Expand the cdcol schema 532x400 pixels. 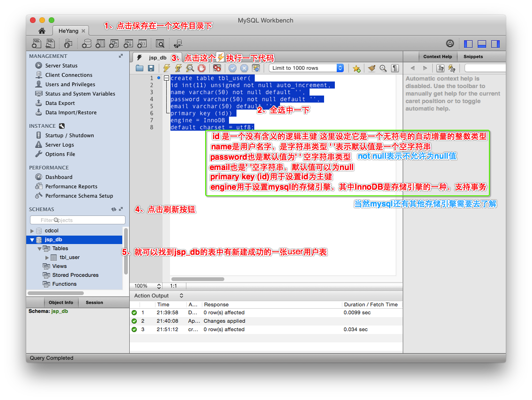[32, 231]
